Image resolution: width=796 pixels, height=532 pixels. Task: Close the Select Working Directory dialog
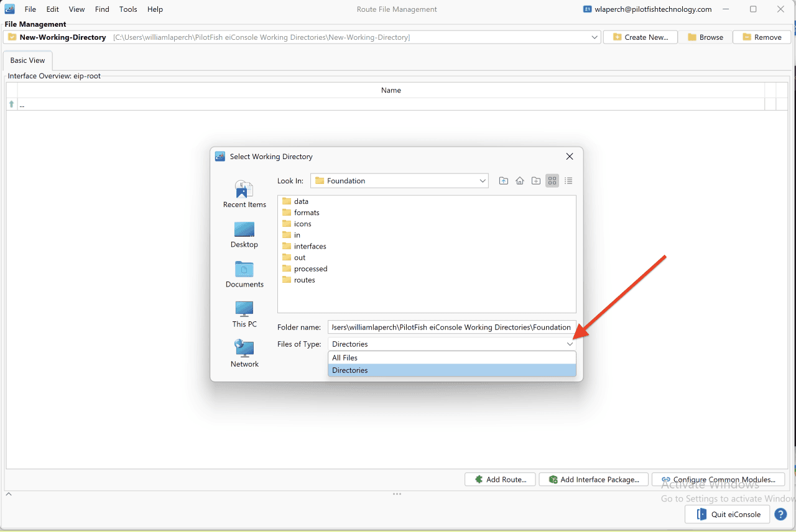[x=570, y=157]
